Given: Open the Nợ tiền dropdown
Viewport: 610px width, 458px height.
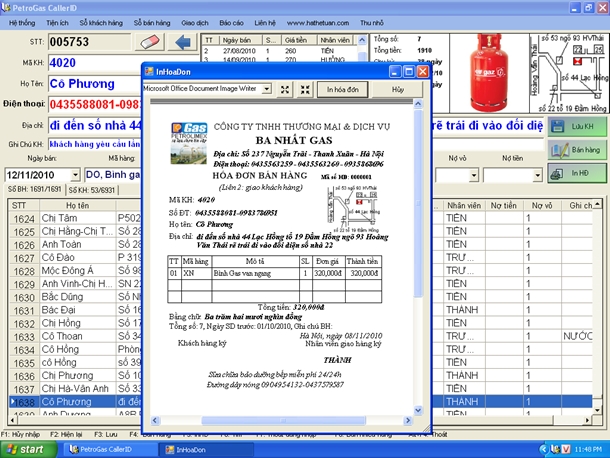Looking at the screenshot, I should coord(537,175).
